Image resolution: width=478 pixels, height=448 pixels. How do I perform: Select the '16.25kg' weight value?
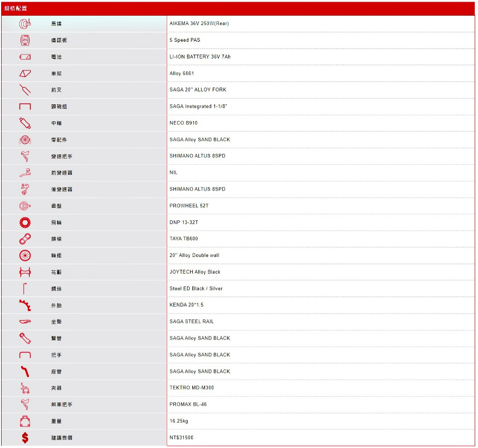179,421
